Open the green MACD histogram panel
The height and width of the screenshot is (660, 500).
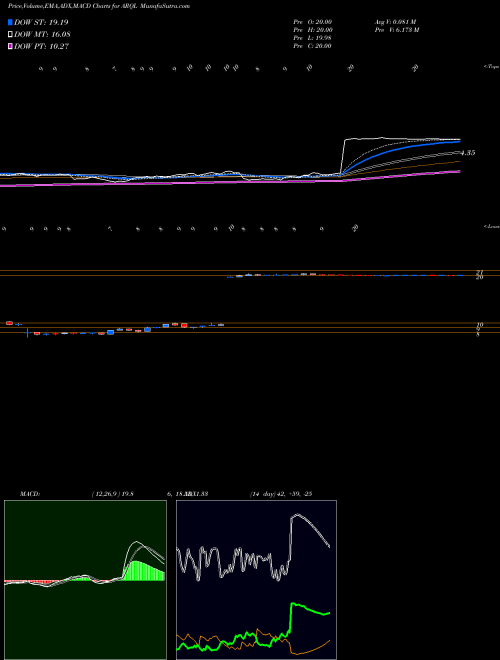(85, 580)
